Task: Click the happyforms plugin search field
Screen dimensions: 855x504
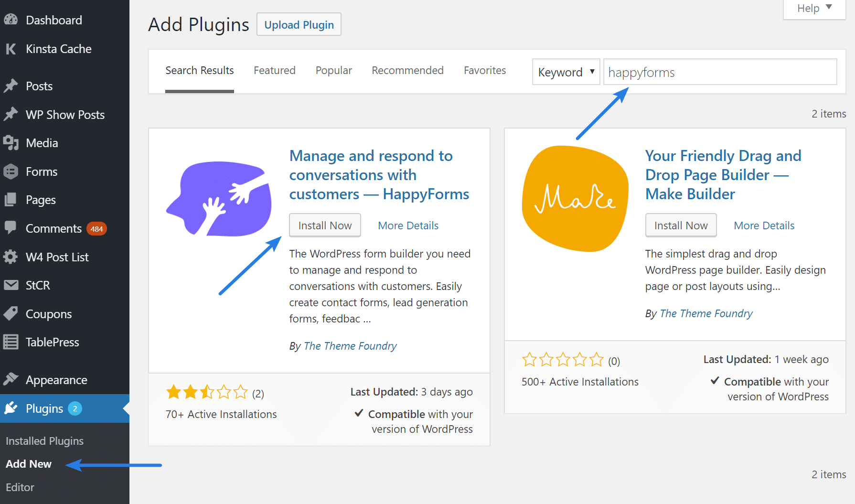Action: click(720, 72)
